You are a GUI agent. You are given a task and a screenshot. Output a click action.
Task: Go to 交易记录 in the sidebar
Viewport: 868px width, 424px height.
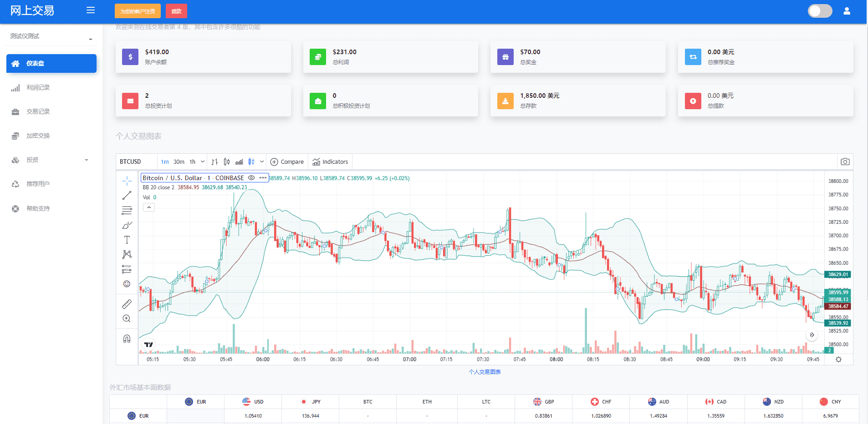[38, 111]
